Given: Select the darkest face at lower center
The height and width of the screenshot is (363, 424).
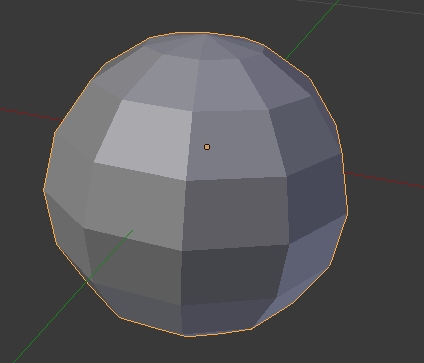Looking at the screenshot, I should pyautogui.click(x=233, y=274).
